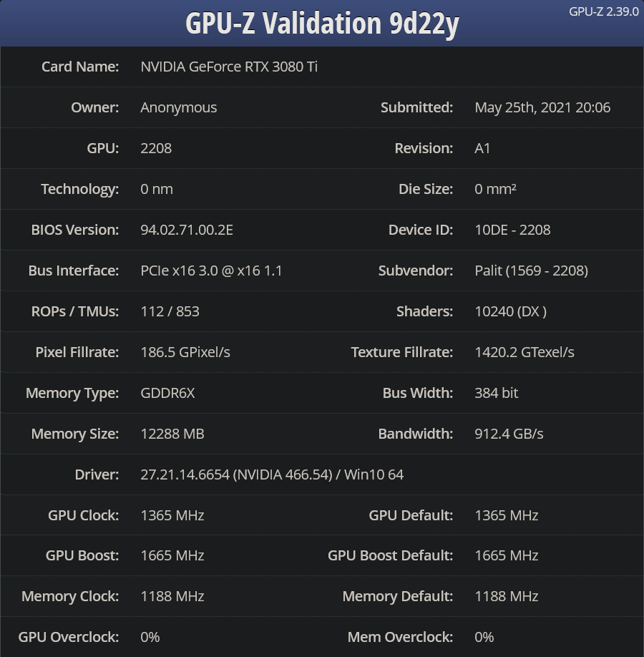Click Pixel Fillrate value '186.5 GPixel/s'

185,352
